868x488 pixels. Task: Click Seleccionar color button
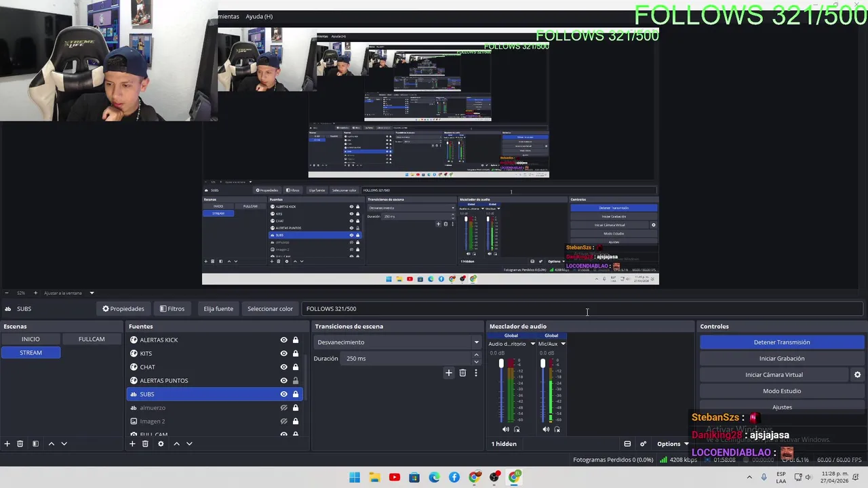270,309
